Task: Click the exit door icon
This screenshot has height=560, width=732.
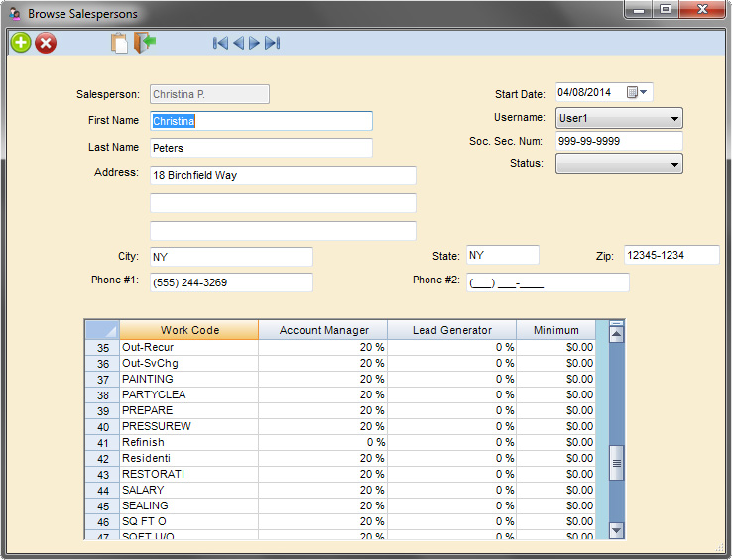Action: [x=145, y=43]
